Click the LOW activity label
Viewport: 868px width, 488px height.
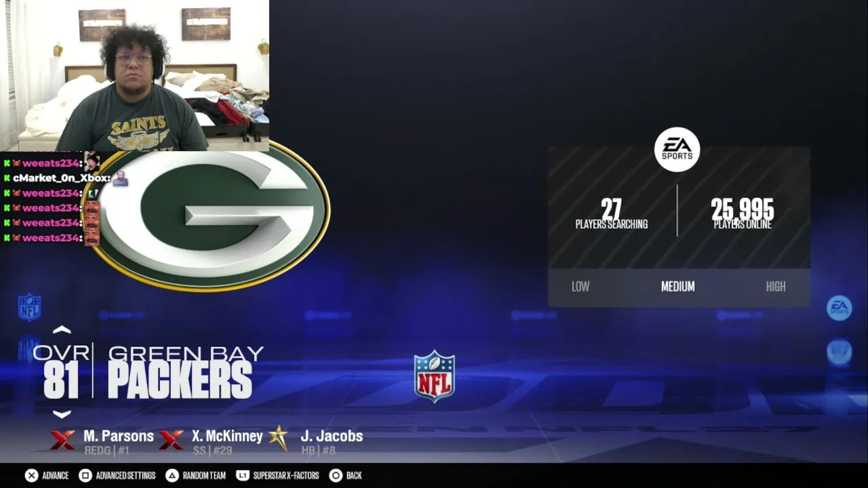tap(580, 287)
